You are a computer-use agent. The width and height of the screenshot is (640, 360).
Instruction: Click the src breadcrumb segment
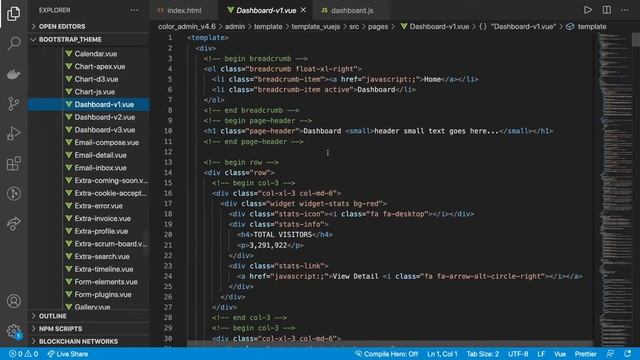pos(354,27)
